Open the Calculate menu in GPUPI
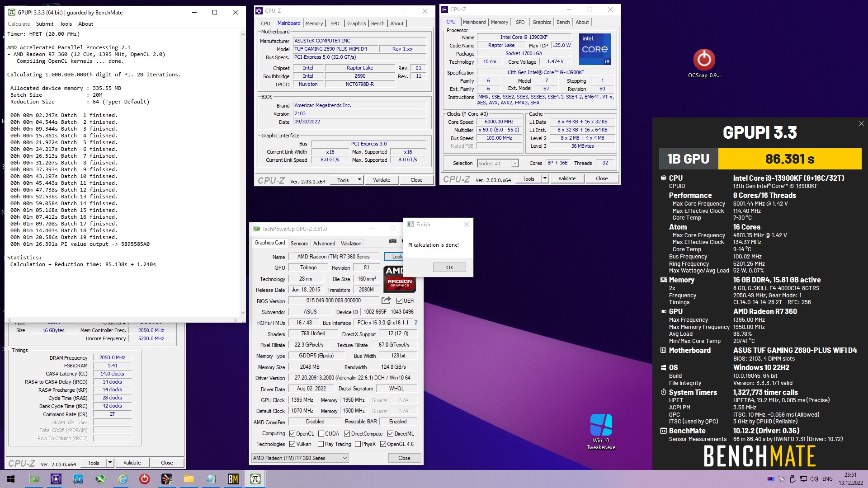The image size is (868, 488). pos(19,24)
